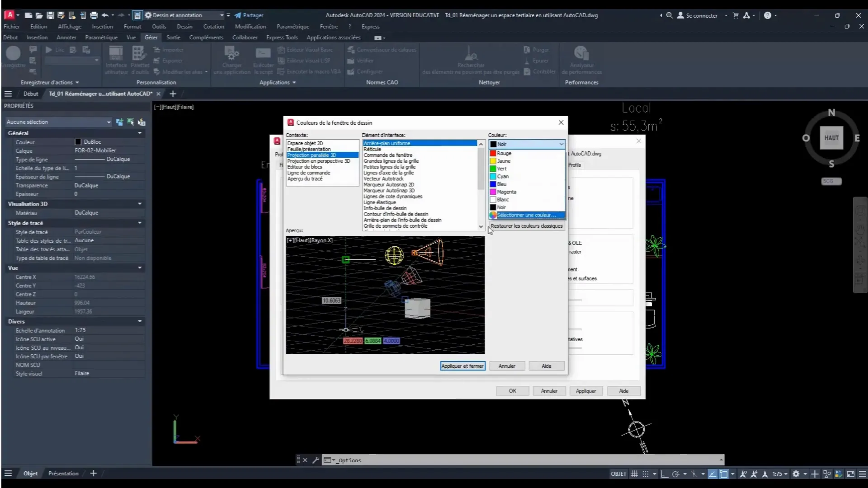The image size is (868, 488).
Task: Click the Isolate Objects status bar icon
Action: coord(827,474)
